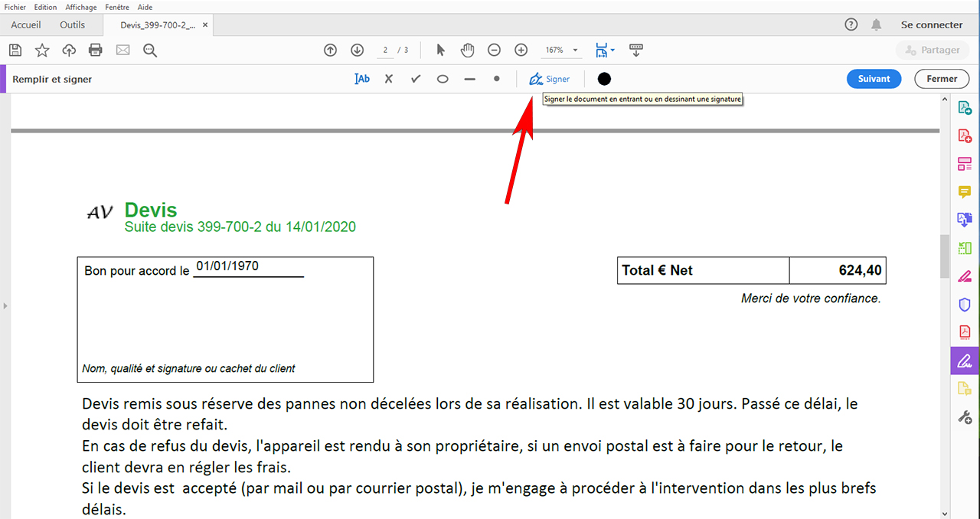Click the Suivant button
Screen dimensions: 980x519
pyautogui.click(x=874, y=79)
